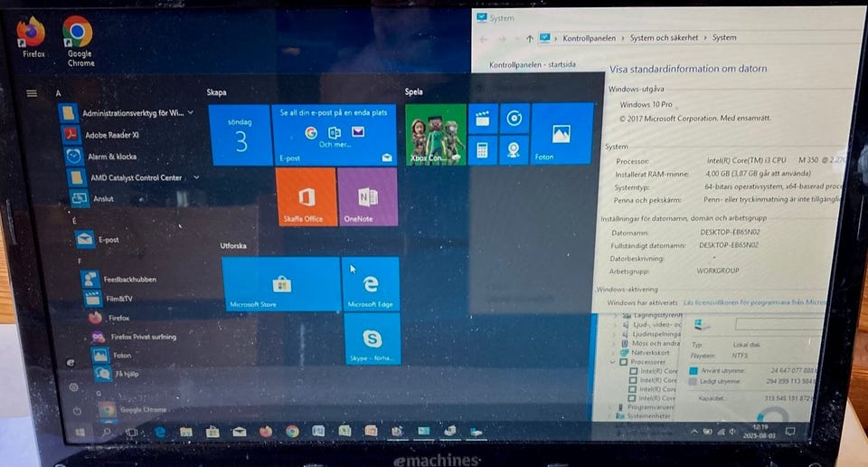Image resolution: width=868 pixels, height=467 pixels.
Task: Select Systemenheter in the device tree
Action: tap(648, 415)
